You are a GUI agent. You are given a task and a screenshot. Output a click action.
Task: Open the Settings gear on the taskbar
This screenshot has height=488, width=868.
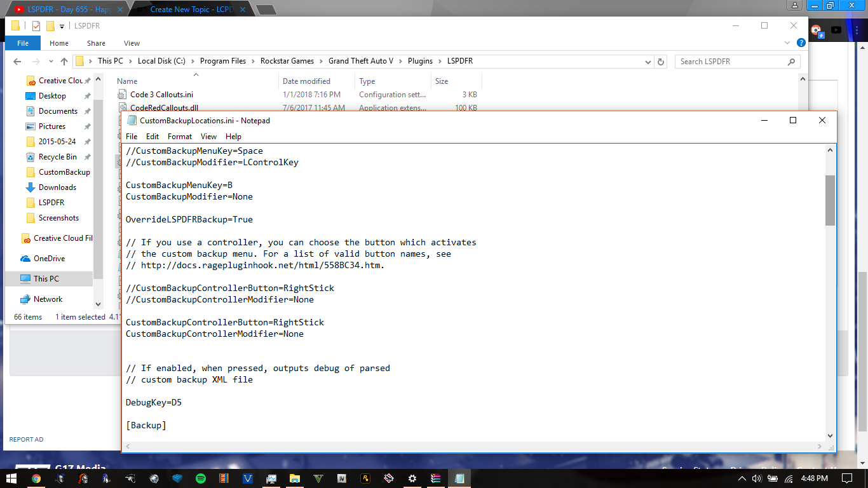(x=412, y=478)
